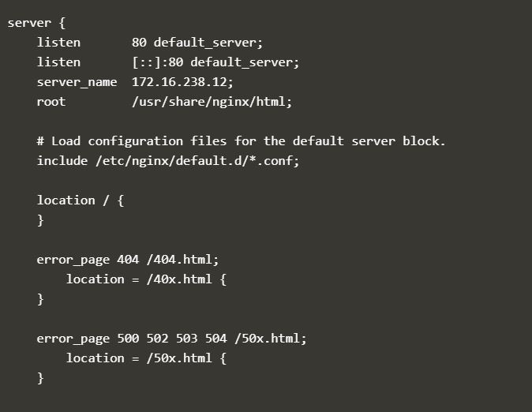Click the '504' error code
532x412 pixels.
click(215, 339)
